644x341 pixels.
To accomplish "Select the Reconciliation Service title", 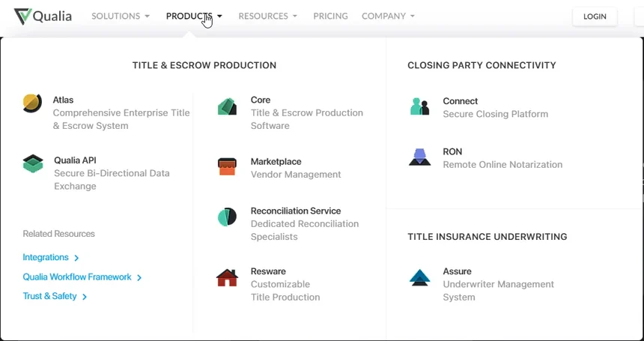I will [296, 211].
